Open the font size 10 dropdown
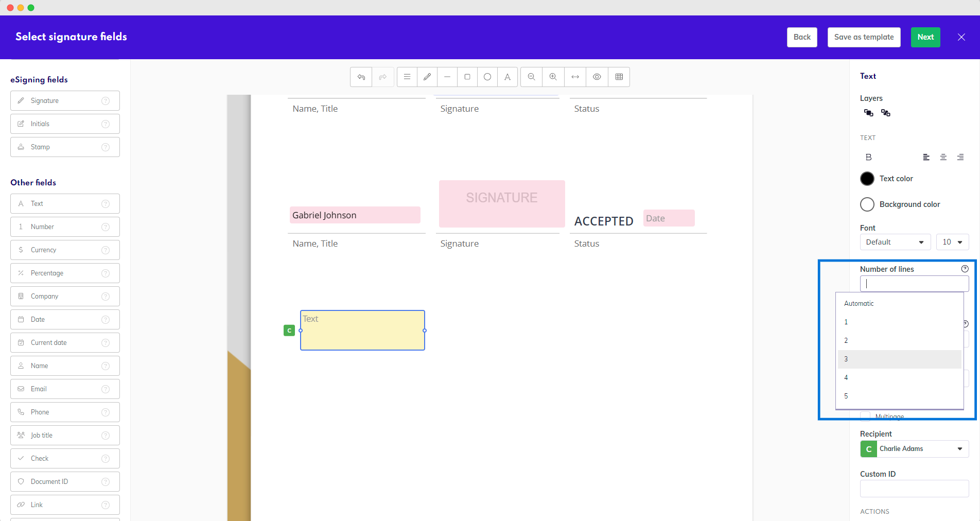980x521 pixels. pyautogui.click(x=952, y=242)
